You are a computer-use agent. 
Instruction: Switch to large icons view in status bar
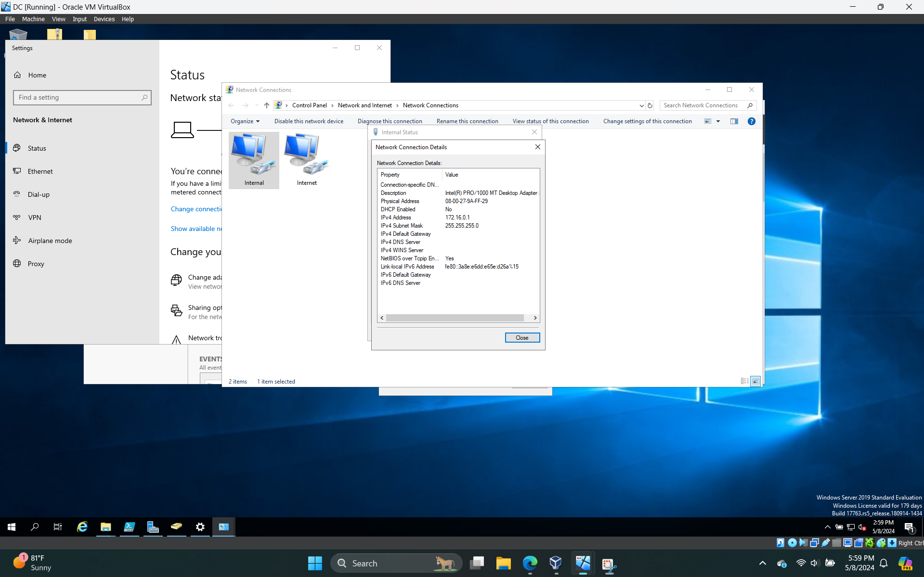[x=755, y=381]
